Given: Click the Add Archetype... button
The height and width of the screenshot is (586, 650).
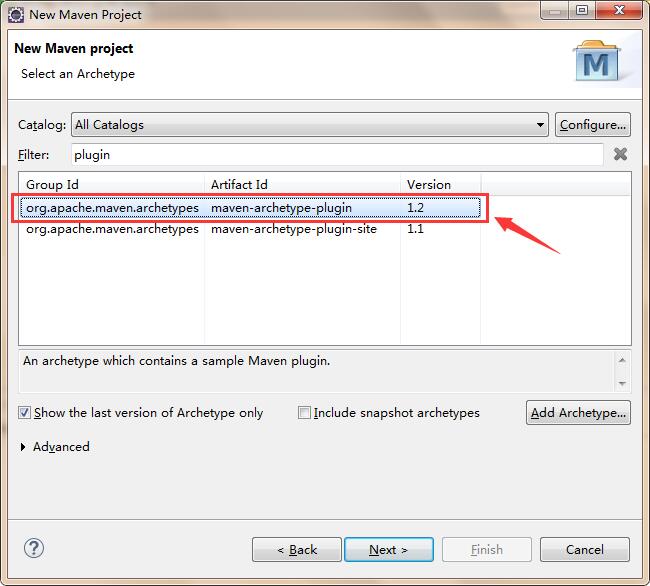Looking at the screenshot, I should [x=578, y=413].
